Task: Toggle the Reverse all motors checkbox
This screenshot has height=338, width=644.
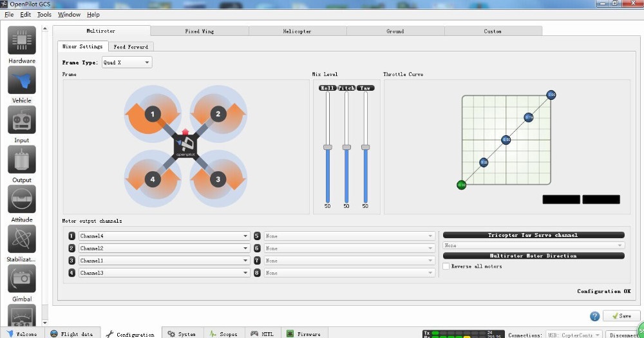Action: tap(446, 266)
